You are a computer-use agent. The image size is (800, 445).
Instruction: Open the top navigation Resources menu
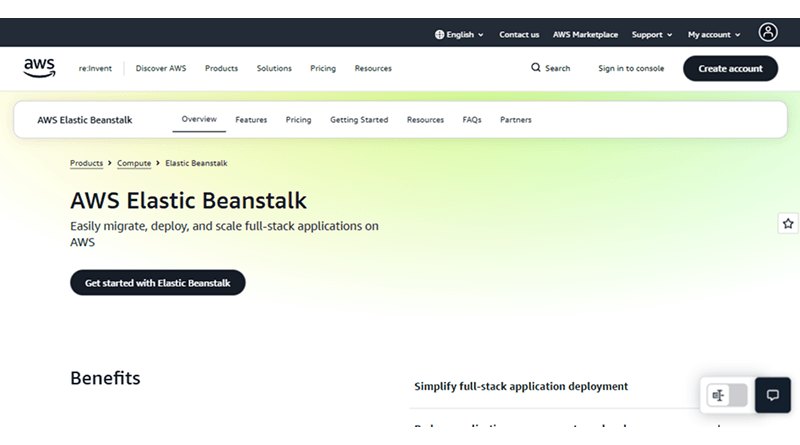(x=373, y=68)
